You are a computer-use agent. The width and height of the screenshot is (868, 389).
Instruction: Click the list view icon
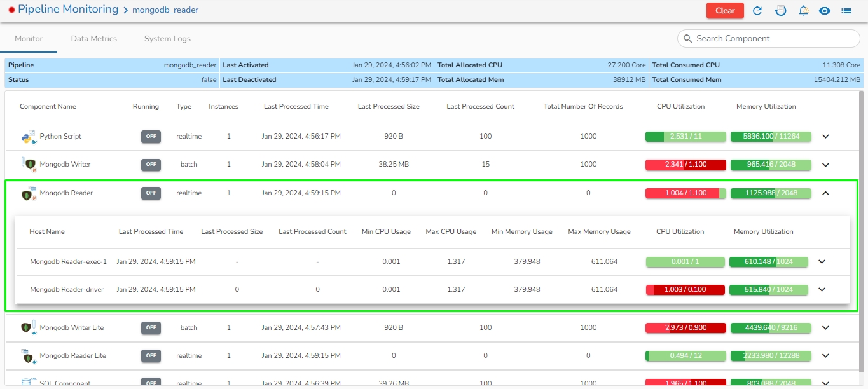[846, 11]
